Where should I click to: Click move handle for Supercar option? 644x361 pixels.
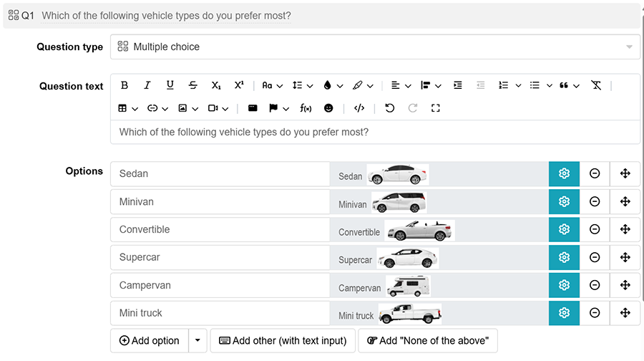[x=625, y=257]
